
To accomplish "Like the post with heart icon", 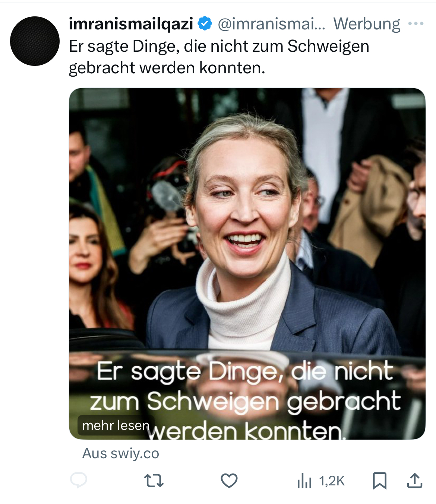I will [229, 481].
